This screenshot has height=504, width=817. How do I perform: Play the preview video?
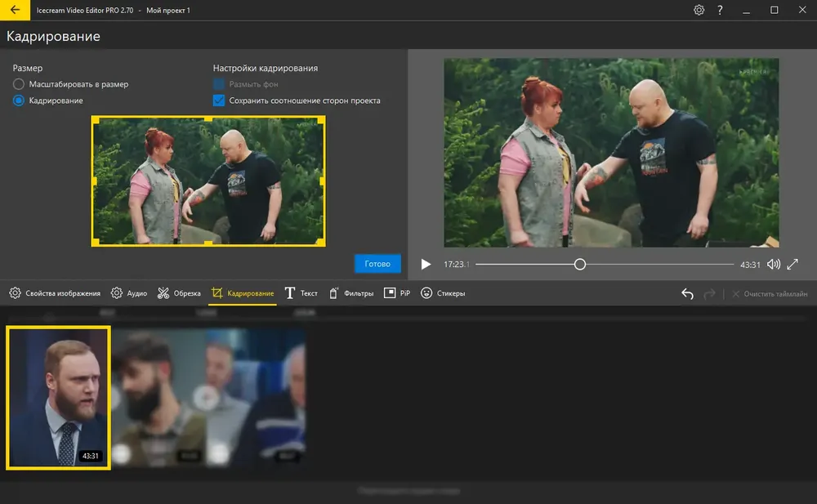(x=426, y=264)
